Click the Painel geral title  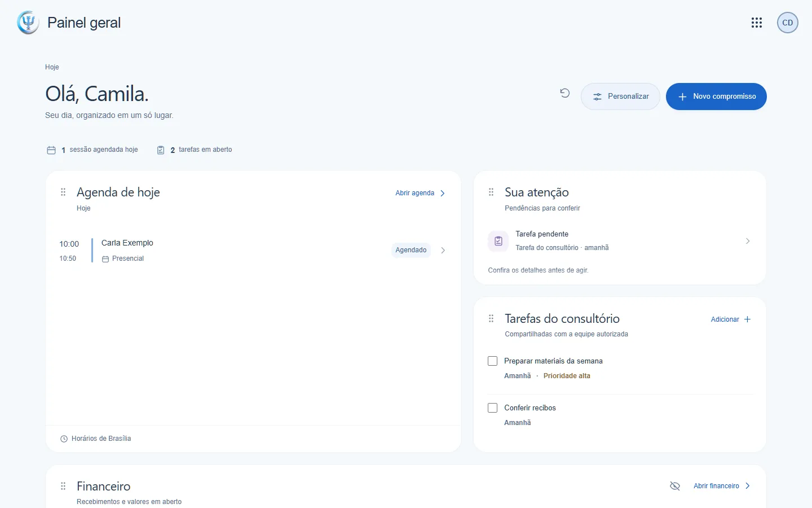click(84, 23)
